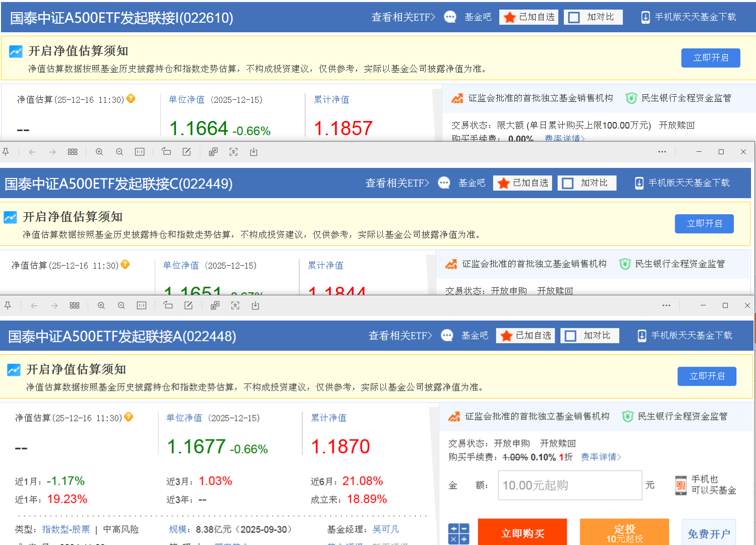Open the more options menu in 联接A viewer

tap(666, 306)
